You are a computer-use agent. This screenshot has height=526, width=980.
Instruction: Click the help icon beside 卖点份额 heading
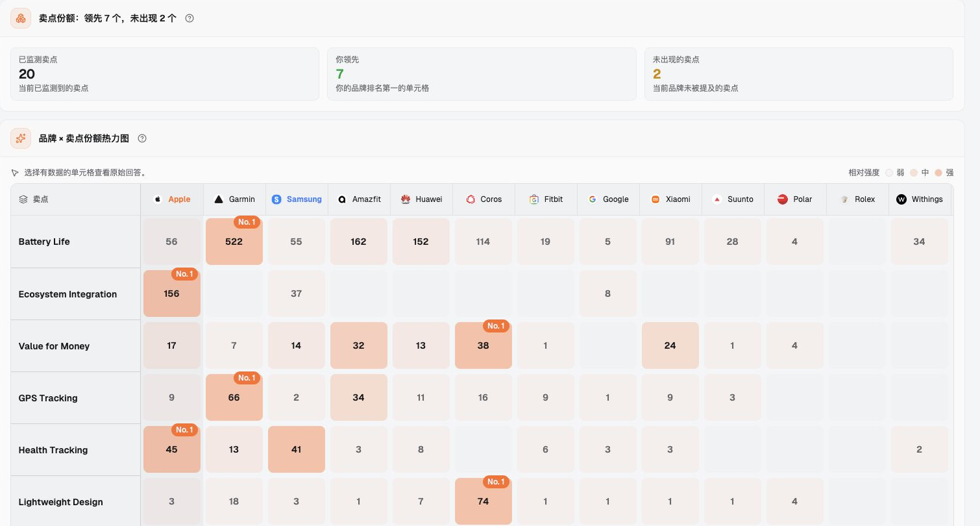[x=190, y=18]
